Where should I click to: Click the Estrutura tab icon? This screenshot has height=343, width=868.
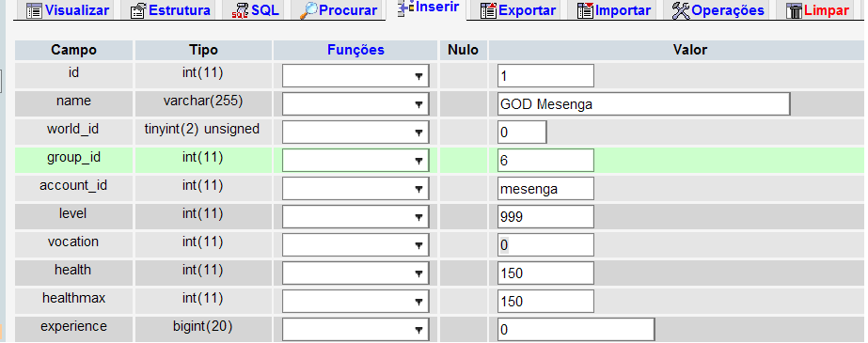[x=138, y=10]
